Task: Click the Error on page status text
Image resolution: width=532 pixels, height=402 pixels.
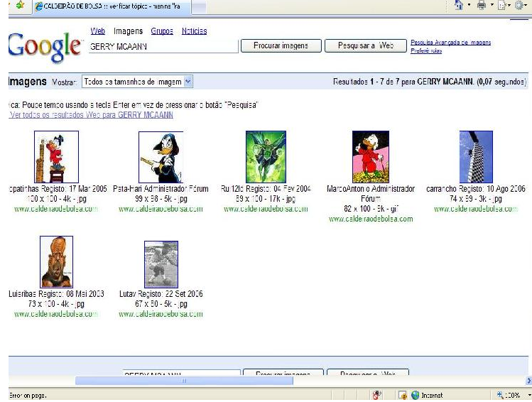Action: 28,396
